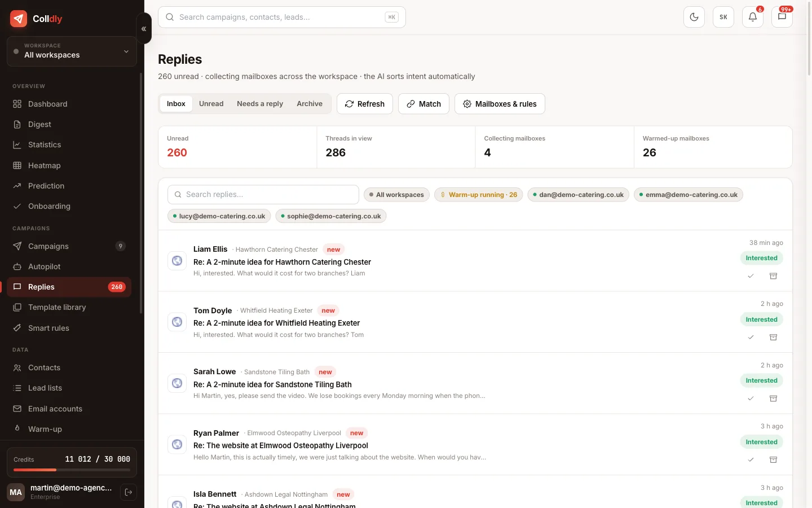This screenshot has height=508, width=812.
Task: Switch to the Needs a reply tab
Action: [x=260, y=104]
